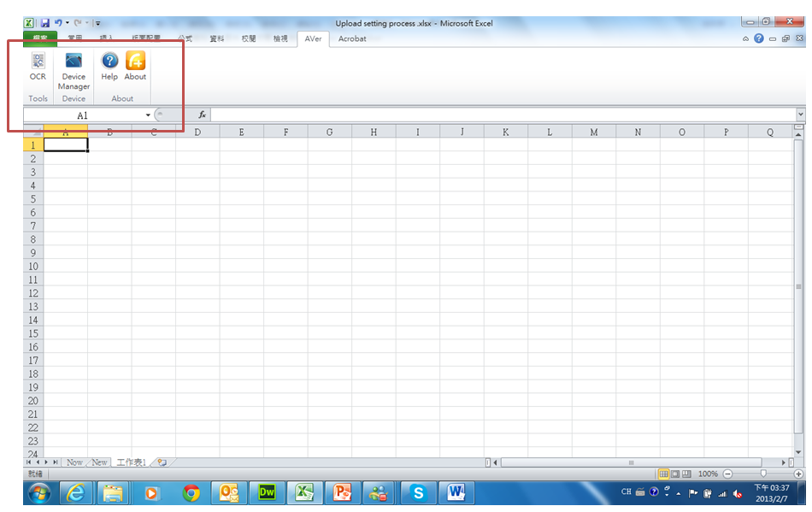This screenshot has width=812, height=512.
Task: Open Adobe Dreamweaver from the taskbar
Action: (x=267, y=492)
